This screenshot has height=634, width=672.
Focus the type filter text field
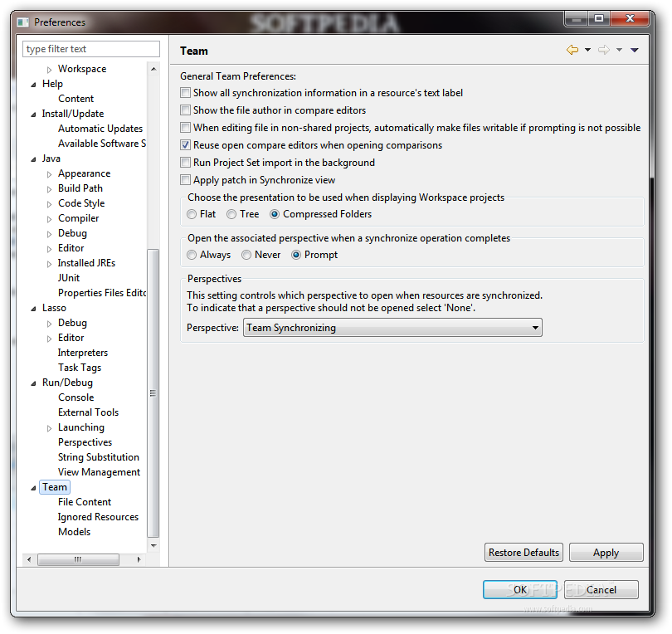(x=91, y=49)
